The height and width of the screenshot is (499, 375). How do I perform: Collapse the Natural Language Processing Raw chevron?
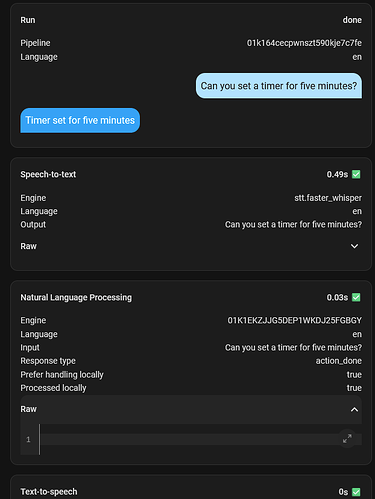pos(354,409)
